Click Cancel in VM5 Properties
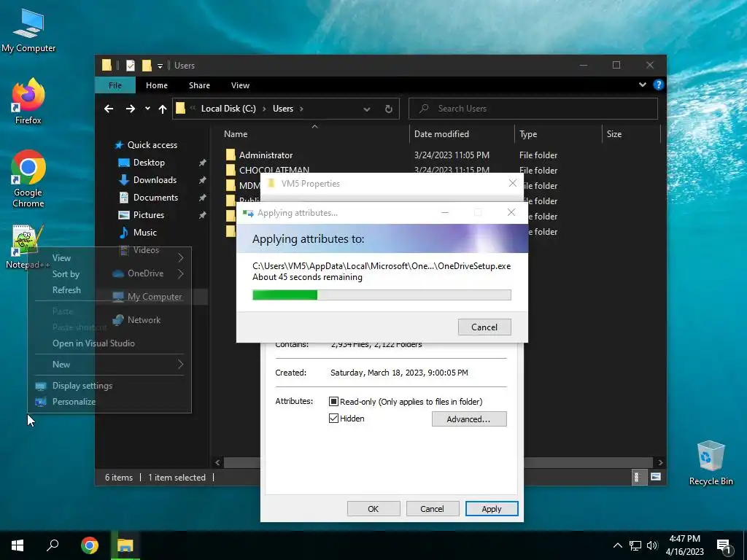The width and height of the screenshot is (747, 560). tap(432, 508)
